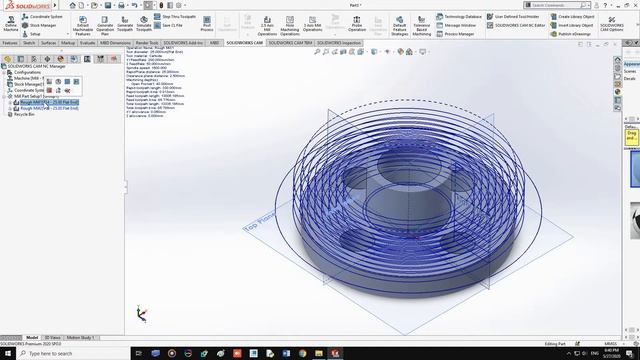
Task: Expand the first Rough Mill operation
Action: pos(10,102)
